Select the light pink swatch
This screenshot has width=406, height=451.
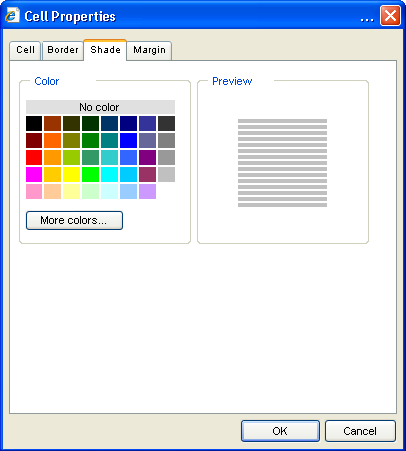(x=34, y=191)
